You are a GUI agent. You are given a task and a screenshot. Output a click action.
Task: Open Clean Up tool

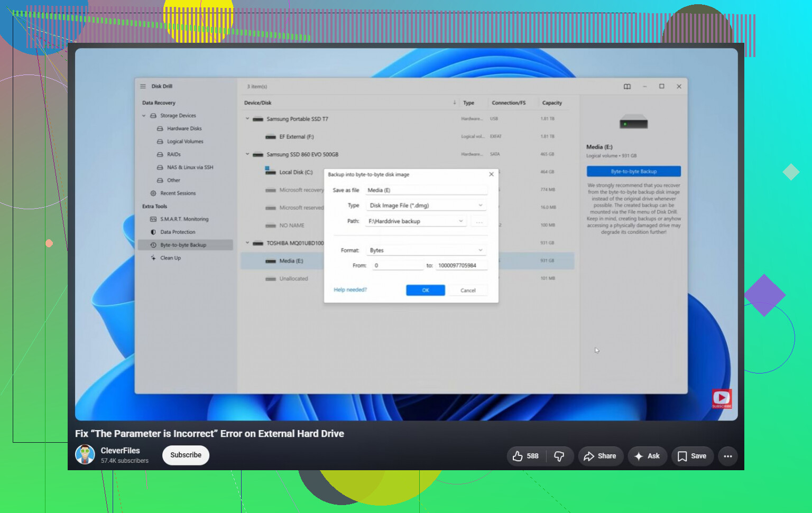click(170, 258)
